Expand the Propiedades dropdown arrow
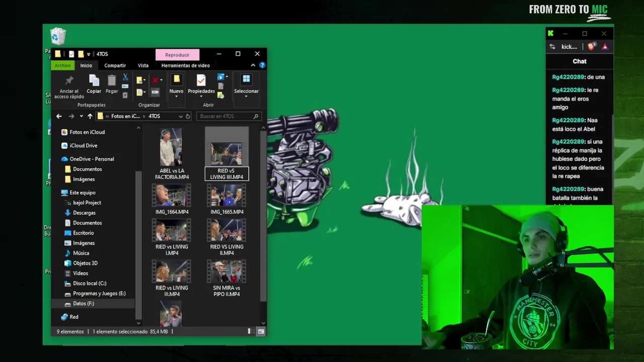 point(201,96)
